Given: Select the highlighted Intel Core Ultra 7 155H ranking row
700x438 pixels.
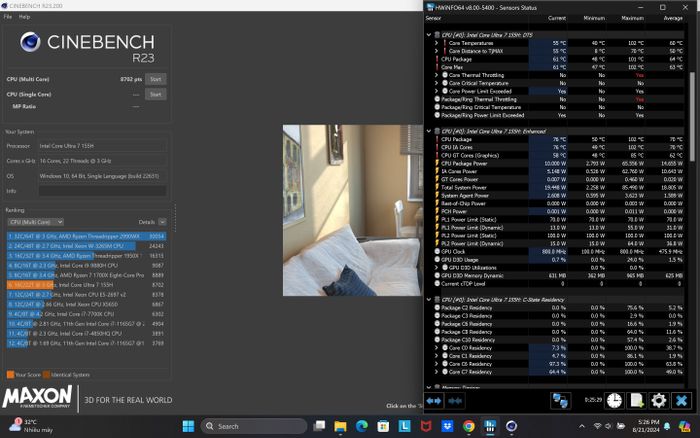Looking at the screenshot, I should 87,285.
